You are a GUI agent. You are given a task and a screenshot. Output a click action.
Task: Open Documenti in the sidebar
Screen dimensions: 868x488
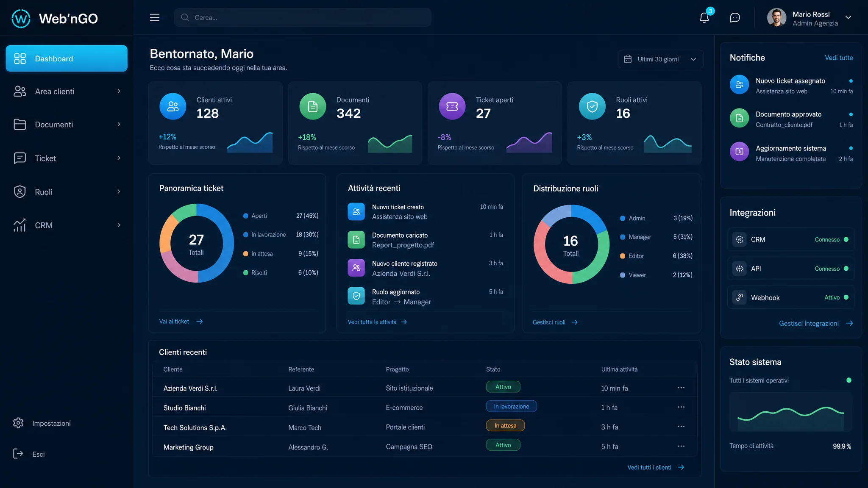67,125
